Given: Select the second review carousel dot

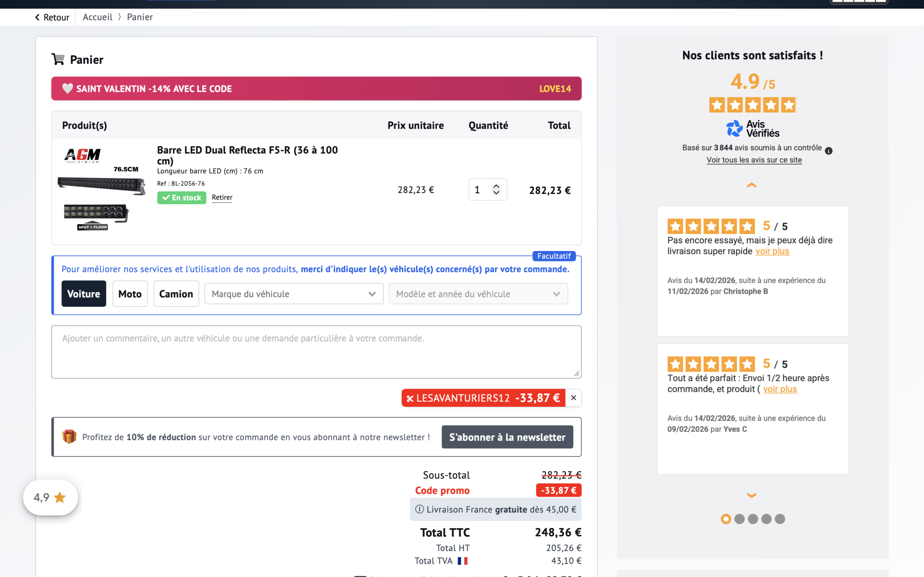Looking at the screenshot, I should tap(739, 519).
